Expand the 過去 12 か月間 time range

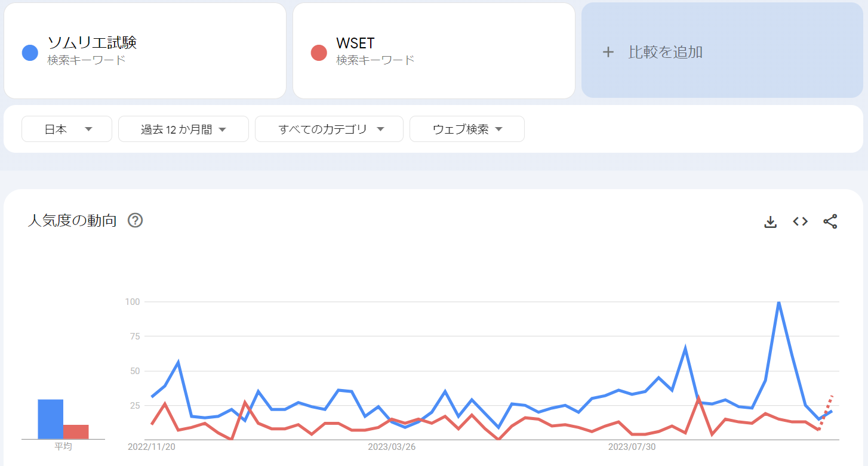(x=183, y=129)
